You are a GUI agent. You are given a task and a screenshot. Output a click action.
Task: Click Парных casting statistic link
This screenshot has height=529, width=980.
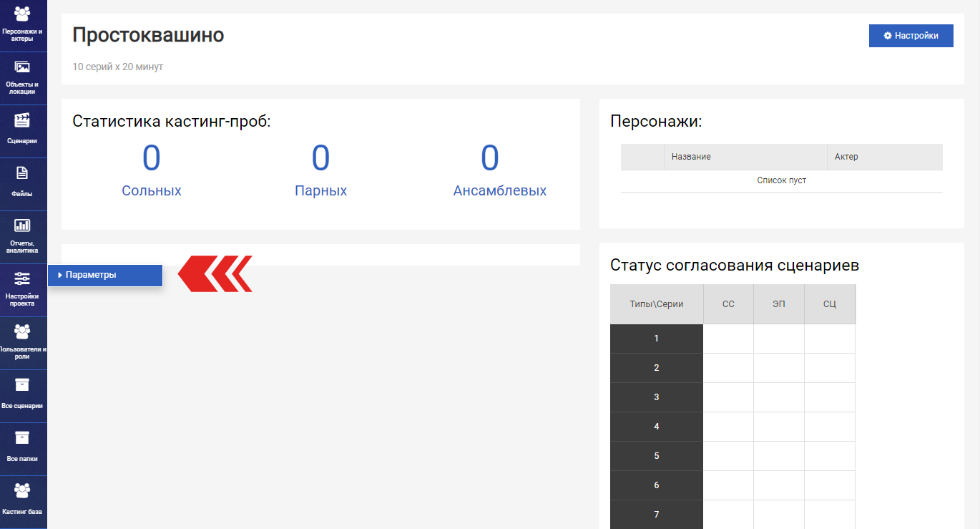click(320, 191)
